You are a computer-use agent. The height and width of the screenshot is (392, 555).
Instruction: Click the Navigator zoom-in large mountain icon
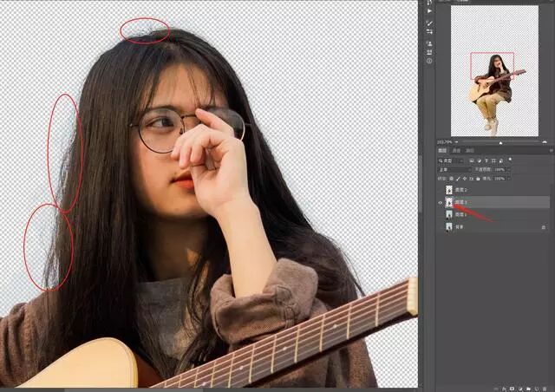coord(545,142)
